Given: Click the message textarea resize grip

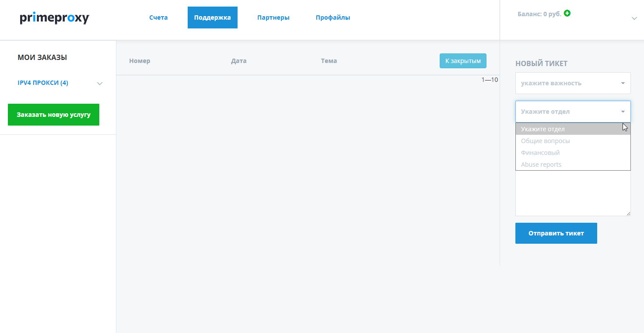Looking at the screenshot, I should [x=628, y=214].
